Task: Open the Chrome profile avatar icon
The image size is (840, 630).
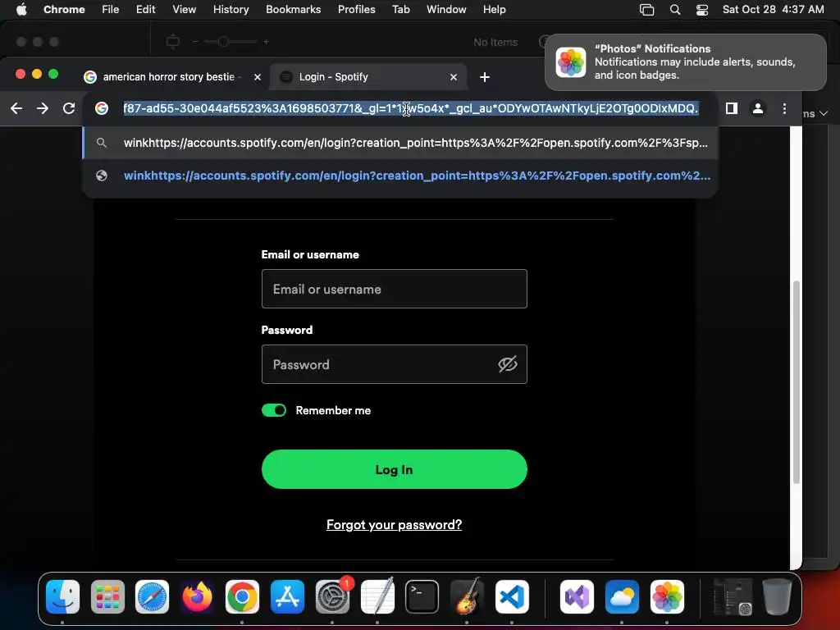Action: [757, 108]
